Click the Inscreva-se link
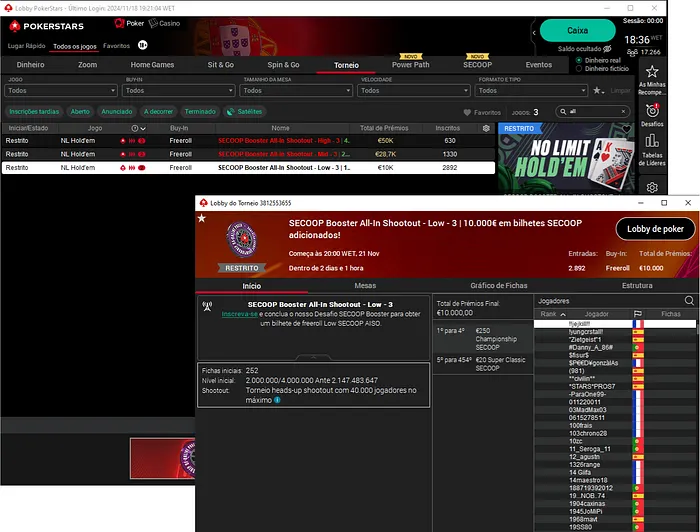This screenshot has height=532, width=700. [x=239, y=314]
